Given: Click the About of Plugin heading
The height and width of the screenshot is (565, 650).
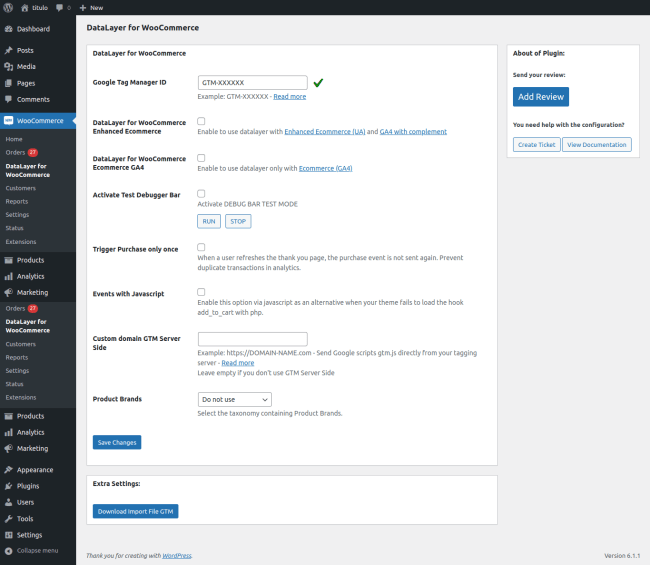Looking at the screenshot, I should click(x=538, y=53).
